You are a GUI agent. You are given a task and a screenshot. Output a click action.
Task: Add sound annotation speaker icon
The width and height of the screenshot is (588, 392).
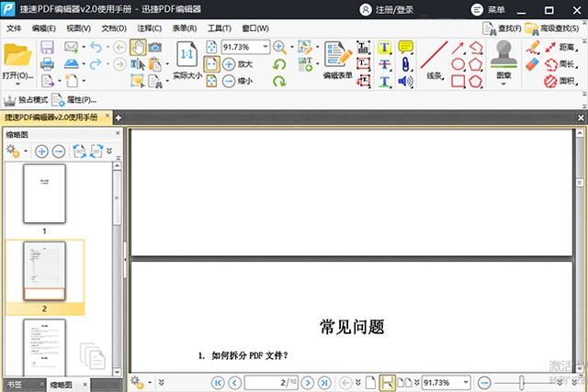[x=405, y=82]
